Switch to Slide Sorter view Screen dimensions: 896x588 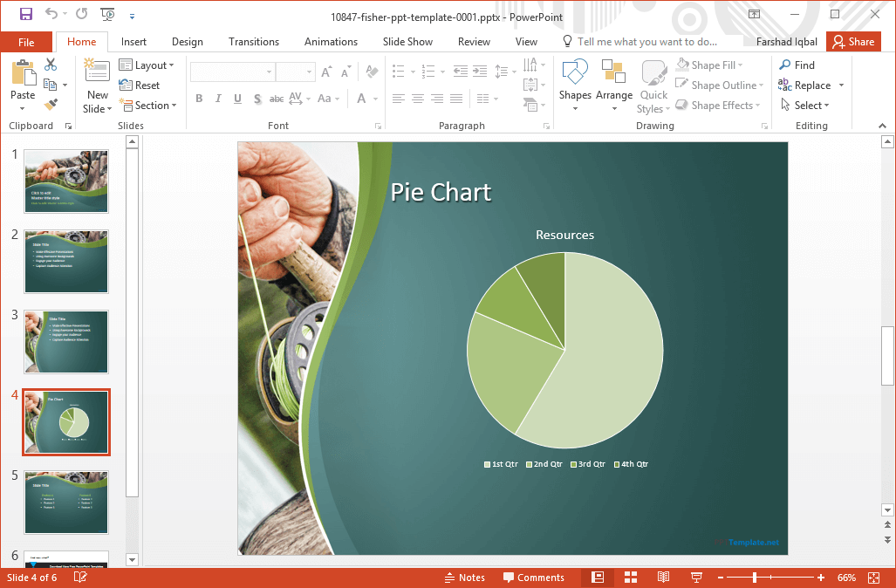coord(631,578)
